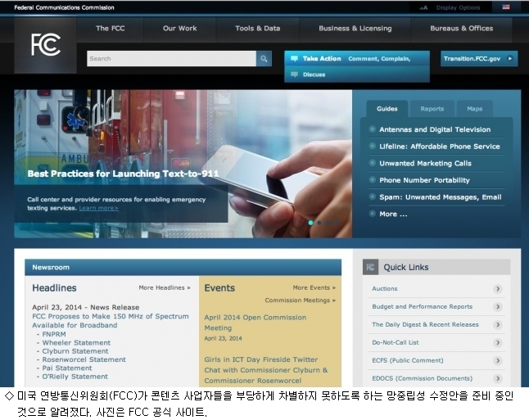Click the Discuss link
The image size is (529, 420).
coord(314,75)
